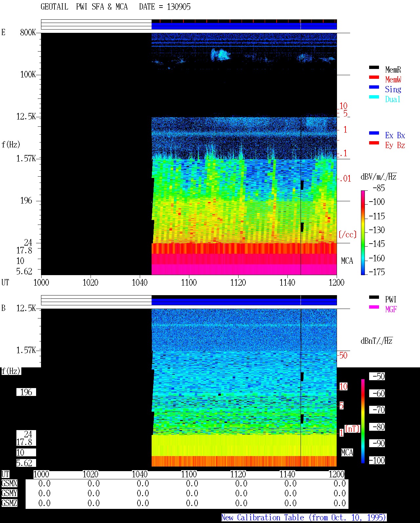Click the "dBV/m/√Hz" unit label
The image size is (420, 523).
pos(379,177)
